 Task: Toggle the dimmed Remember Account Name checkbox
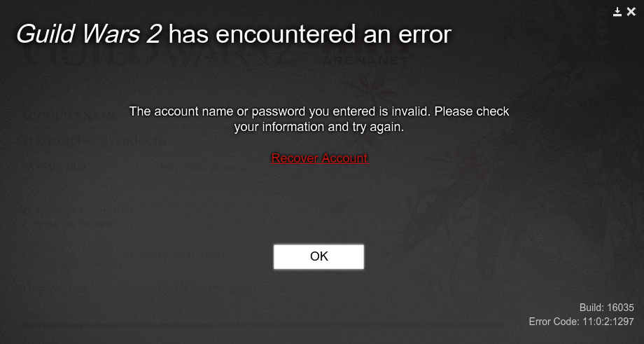(25, 211)
